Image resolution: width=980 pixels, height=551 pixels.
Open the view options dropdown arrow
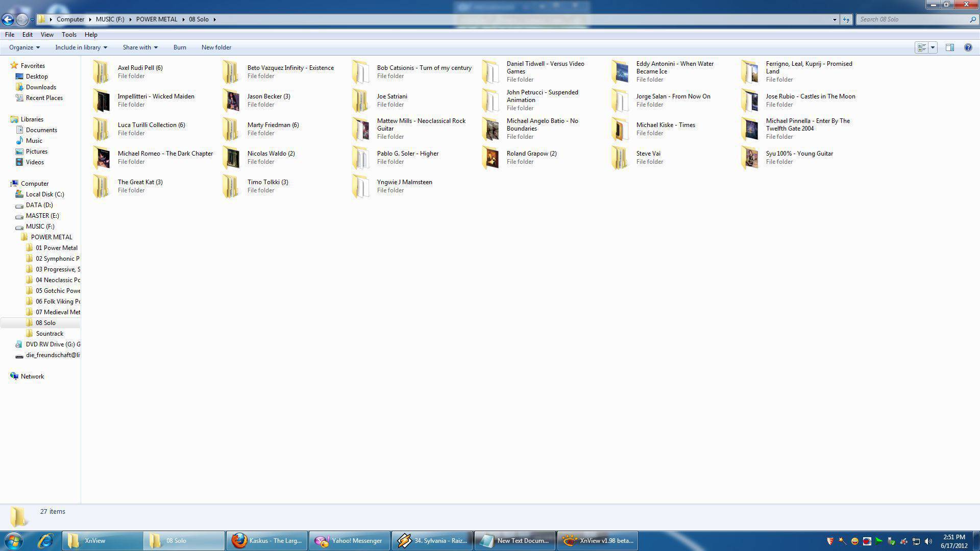(x=933, y=47)
